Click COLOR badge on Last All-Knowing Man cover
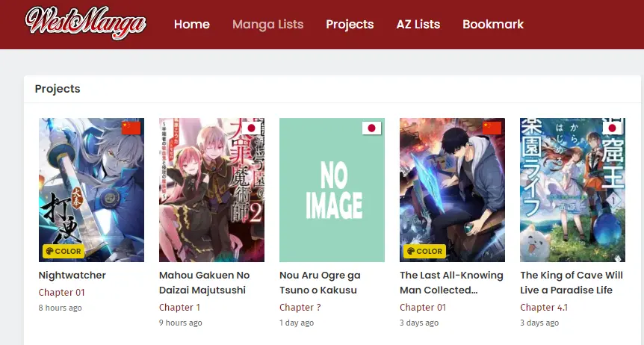The width and height of the screenshot is (644, 345). pyautogui.click(x=424, y=251)
